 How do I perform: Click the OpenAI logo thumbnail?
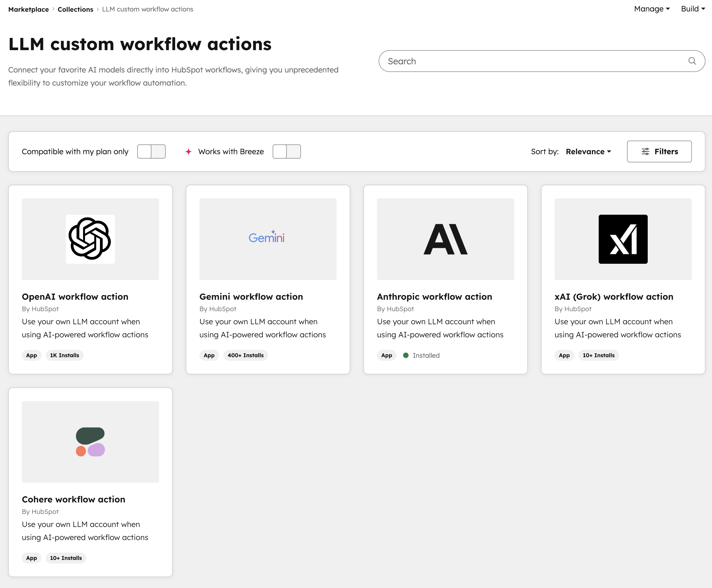(x=90, y=239)
